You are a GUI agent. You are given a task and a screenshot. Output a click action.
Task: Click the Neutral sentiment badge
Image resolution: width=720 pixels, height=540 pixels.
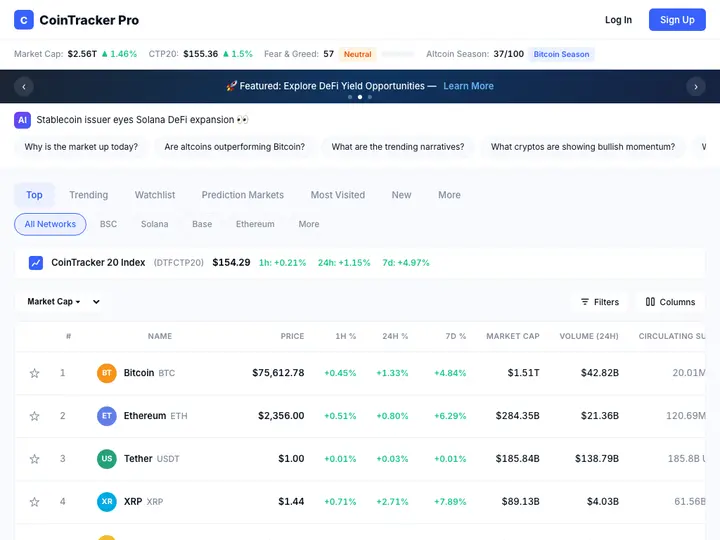tap(357, 54)
